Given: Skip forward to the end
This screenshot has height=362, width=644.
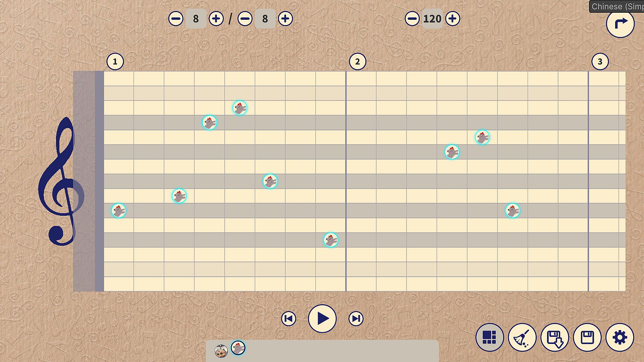Looking at the screenshot, I should pyautogui.click(x=356, y=318).
